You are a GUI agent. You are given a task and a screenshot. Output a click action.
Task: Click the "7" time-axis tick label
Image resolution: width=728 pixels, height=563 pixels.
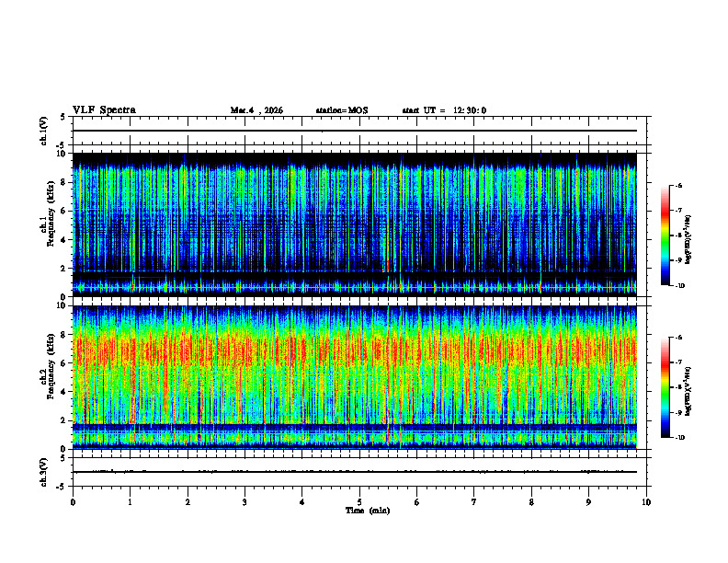pos(474,502)
